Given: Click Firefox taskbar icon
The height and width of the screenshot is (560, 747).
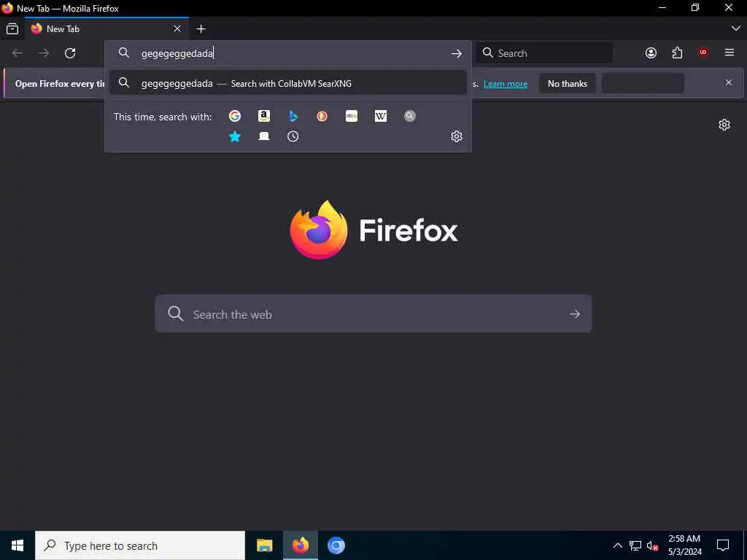Looking at the screenshot, I should coord(300,545).
